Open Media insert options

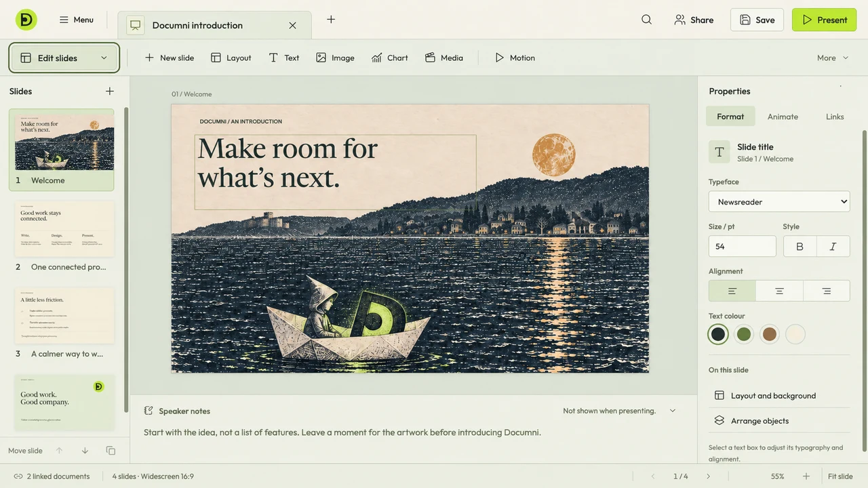443,58
